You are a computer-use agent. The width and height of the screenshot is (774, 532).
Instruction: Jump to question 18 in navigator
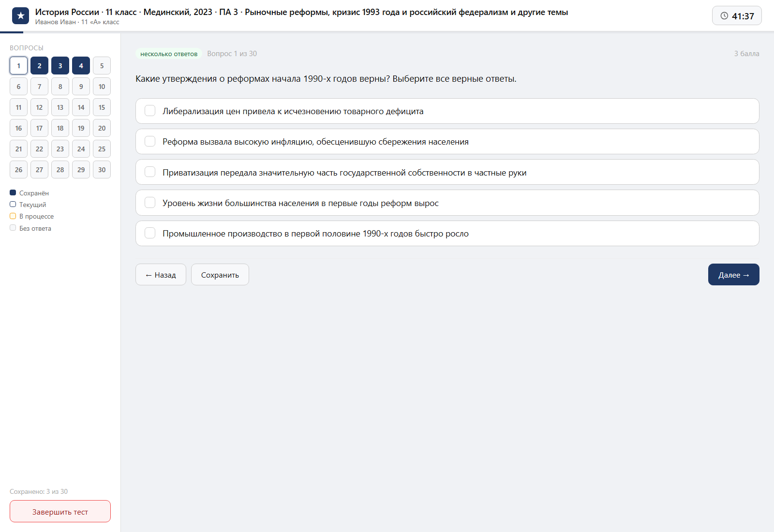[x=60, y=128]
